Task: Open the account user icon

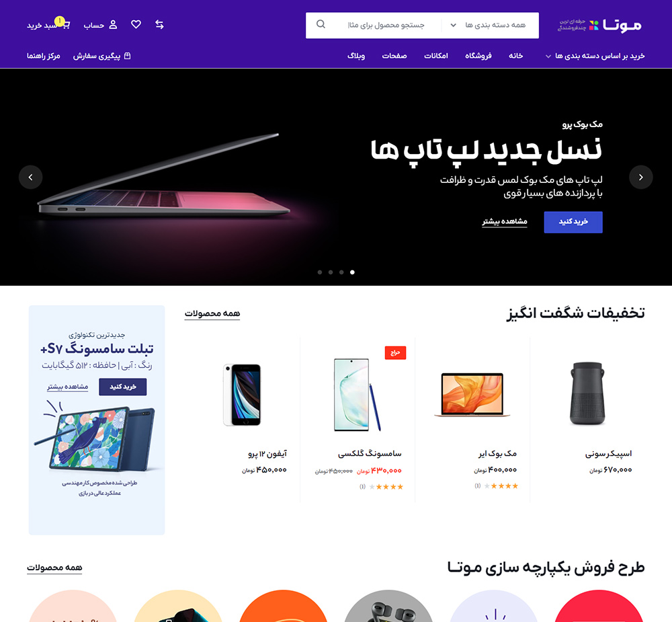Action: [x=113, y=24]
